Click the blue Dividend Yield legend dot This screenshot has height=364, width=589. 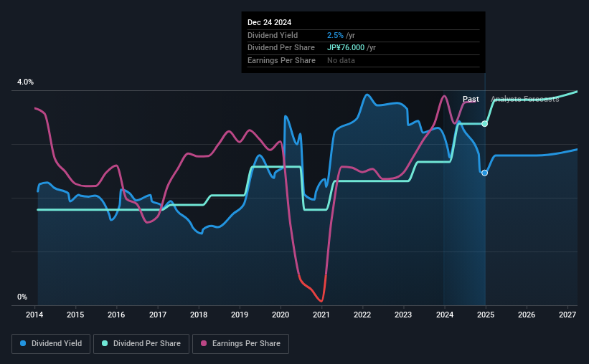click(23, 343)
